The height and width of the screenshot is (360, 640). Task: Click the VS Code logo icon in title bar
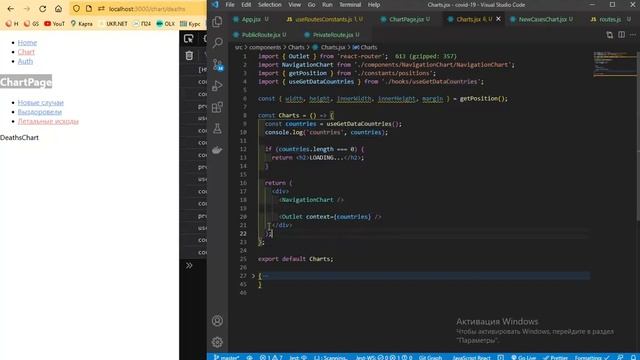click(216, 4)
